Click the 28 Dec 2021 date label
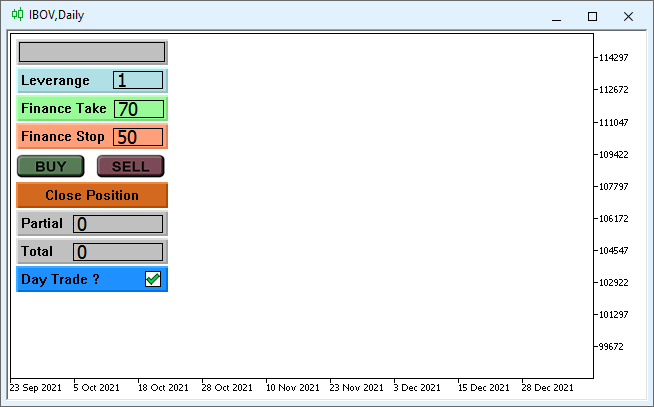 [547, 388]
